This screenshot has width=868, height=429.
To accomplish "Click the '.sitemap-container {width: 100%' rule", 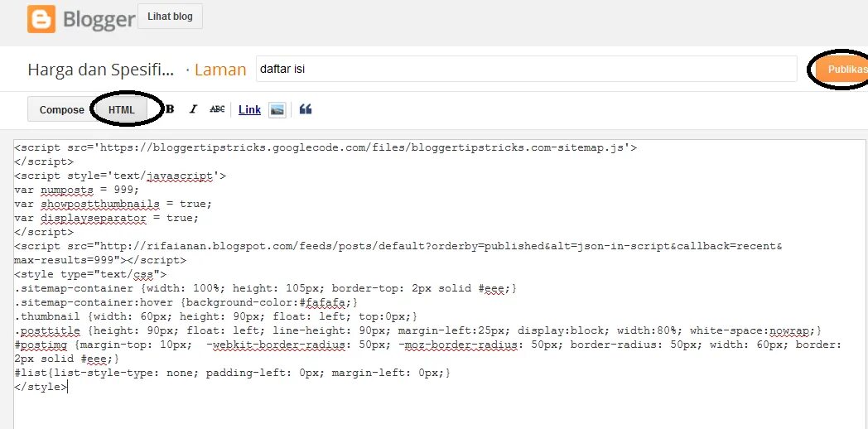I will [265, 288].
